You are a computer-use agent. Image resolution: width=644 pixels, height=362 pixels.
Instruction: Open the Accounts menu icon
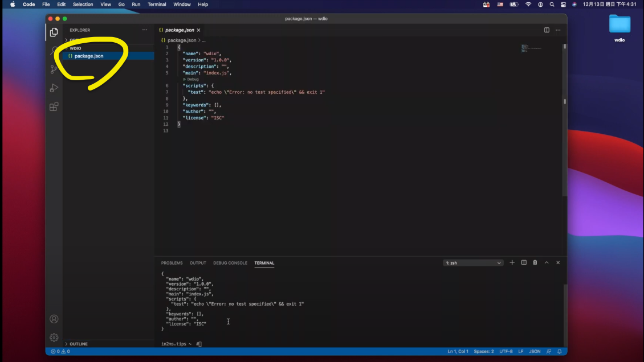pyautogui.click(x=54, y=319)
